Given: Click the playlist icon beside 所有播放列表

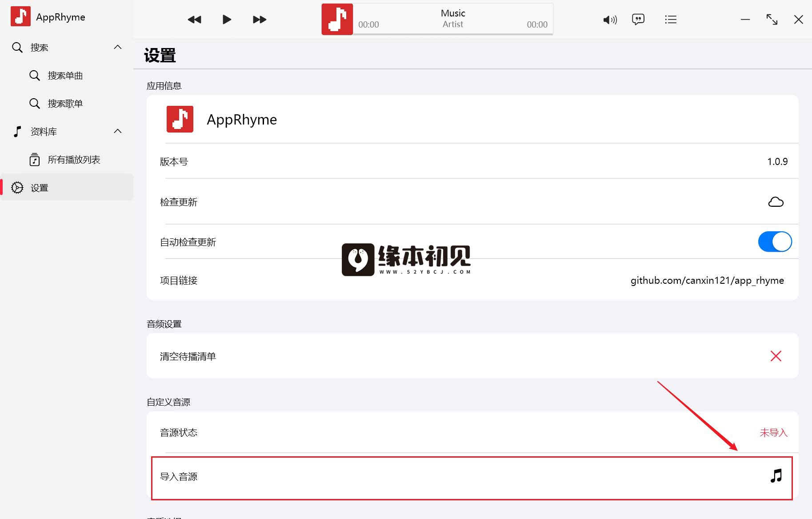Looking at the screenshot, I should (35, 160).
